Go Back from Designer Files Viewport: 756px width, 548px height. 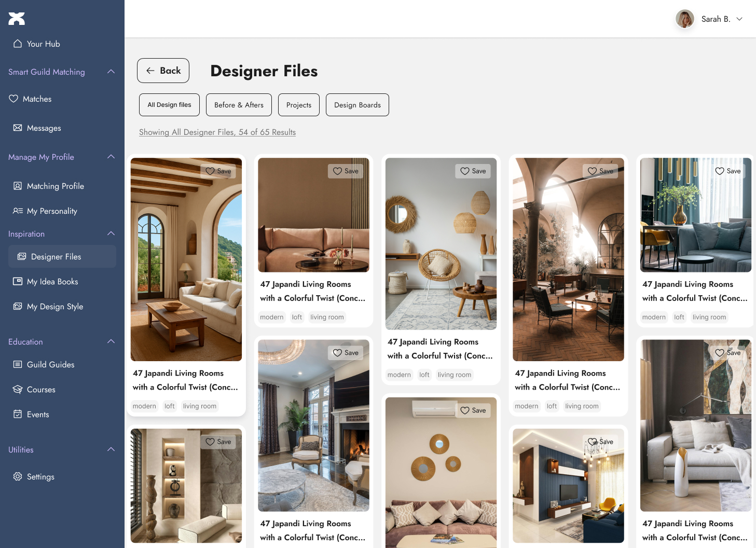click(x=163, y=71)
